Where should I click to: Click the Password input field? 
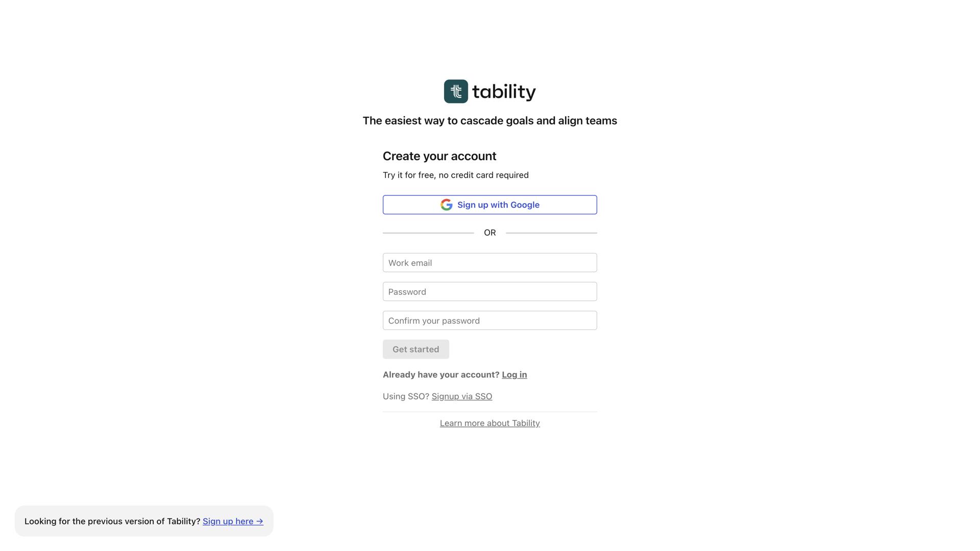[489, 291]
